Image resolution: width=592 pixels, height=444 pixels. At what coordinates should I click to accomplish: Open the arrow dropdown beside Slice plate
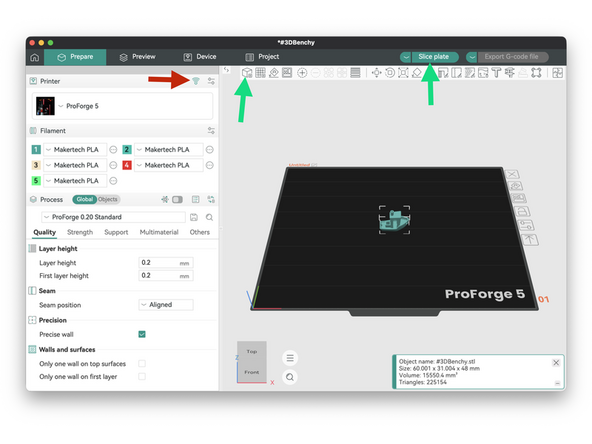(x=405, y=57)
